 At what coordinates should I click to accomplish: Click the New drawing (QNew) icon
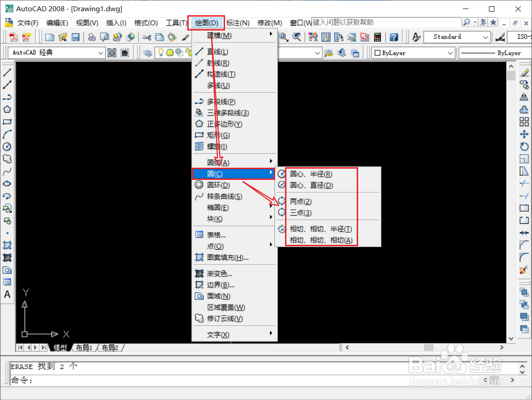click(50, 37)
